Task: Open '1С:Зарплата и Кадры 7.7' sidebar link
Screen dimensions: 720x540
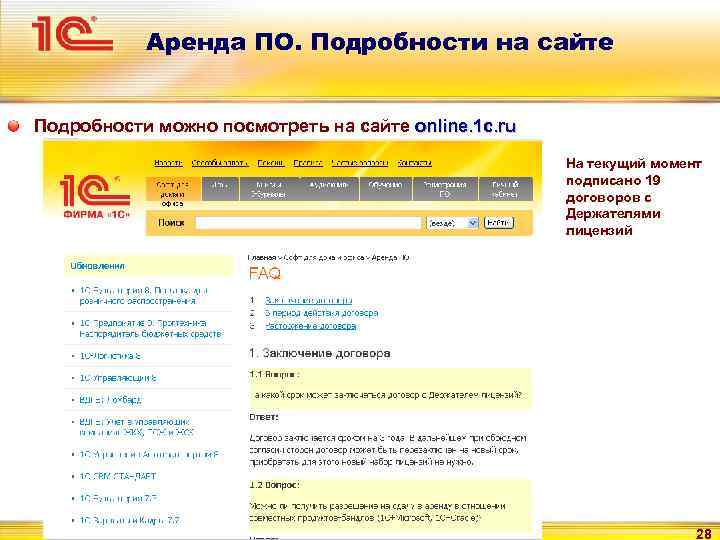Action: click(129, 520)
